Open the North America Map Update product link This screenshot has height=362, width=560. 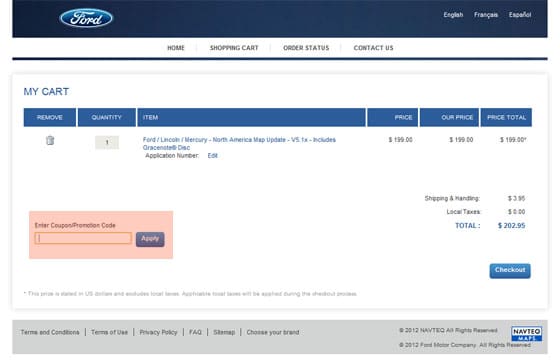(x=239, y=144)
